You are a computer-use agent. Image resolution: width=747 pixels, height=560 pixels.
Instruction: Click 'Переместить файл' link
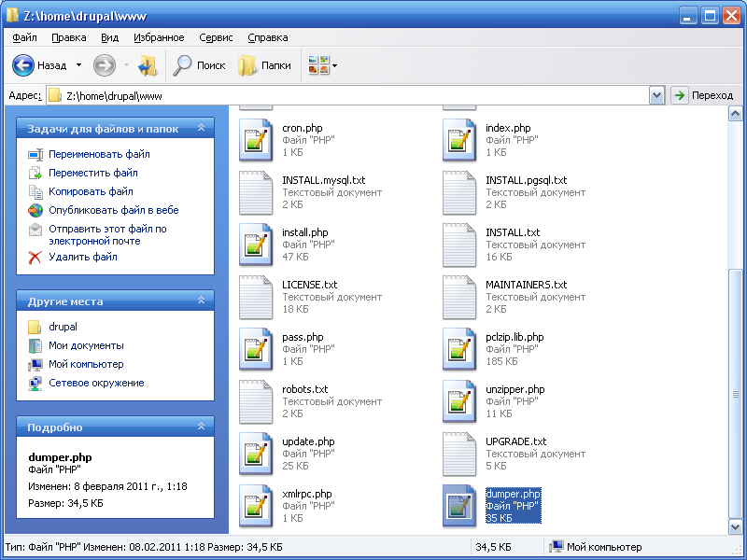[92, 173]
